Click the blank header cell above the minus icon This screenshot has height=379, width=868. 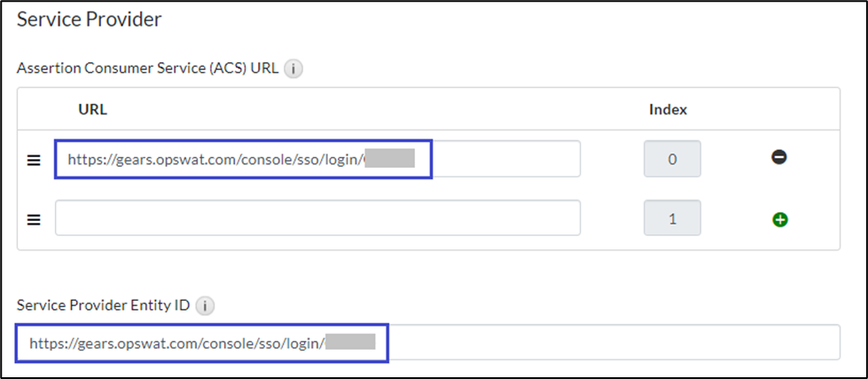tap(779, 110)
